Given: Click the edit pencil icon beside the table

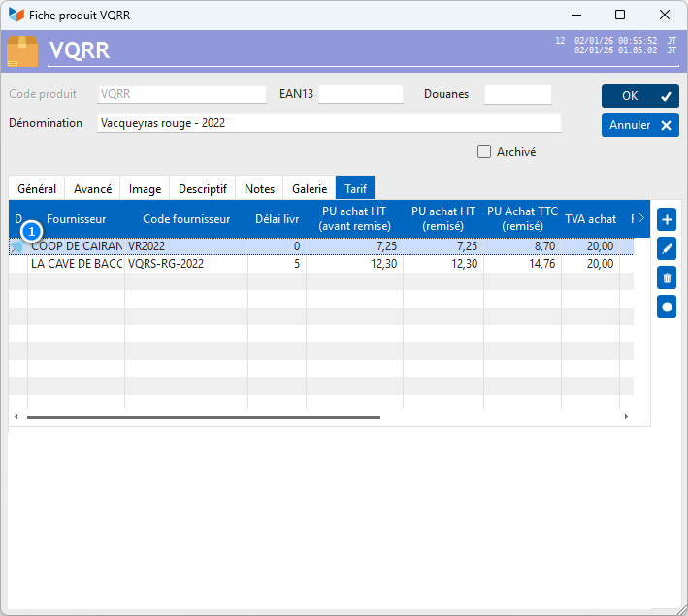Looking at the screenshot, I should coord(667,248).
